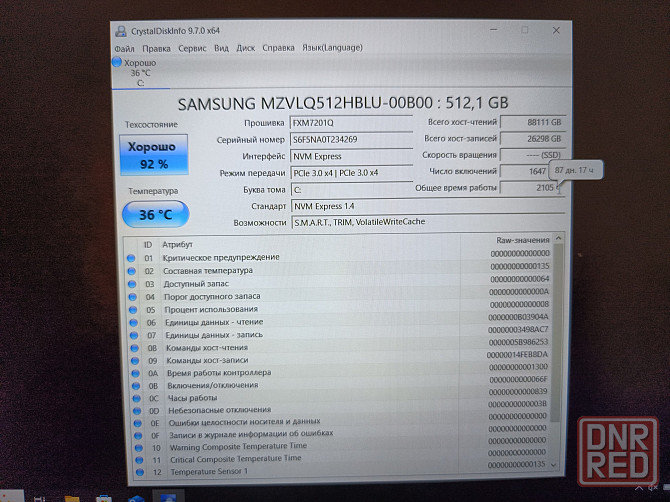Select the Процент использования attribute row

click(x=338, y=307)
